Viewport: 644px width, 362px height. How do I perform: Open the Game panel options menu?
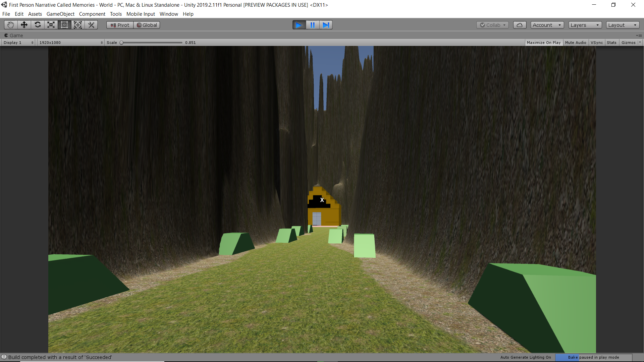639,36
